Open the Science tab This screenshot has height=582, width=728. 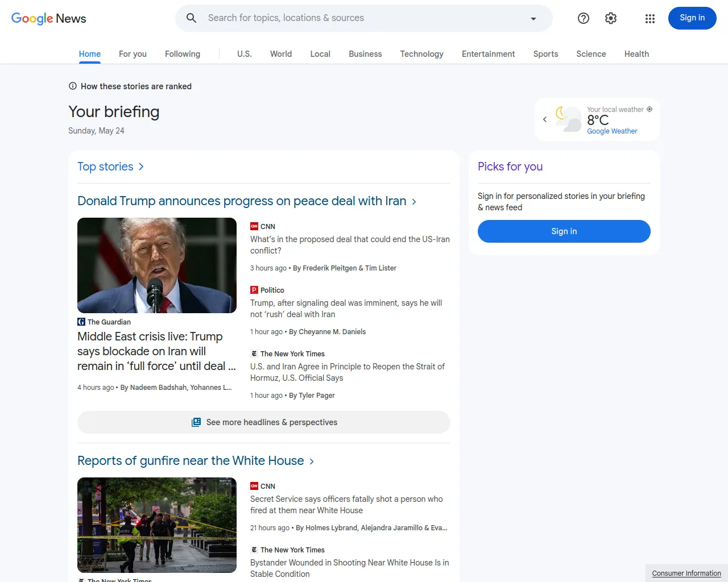click(x=591, y=54)
